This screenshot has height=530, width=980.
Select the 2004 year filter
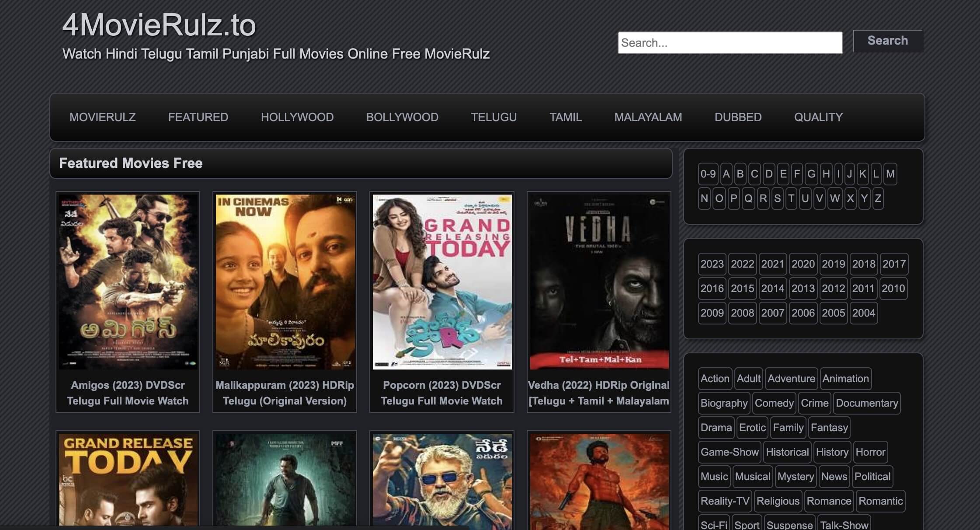pyautogui.click(x=863, y=313)
